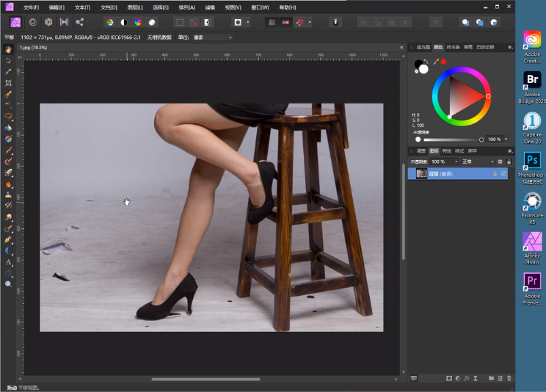Image resolution: width=546 pixels, height=392 pixels.
Task: Open the units dropdown showing 像素
Action: 212,37
